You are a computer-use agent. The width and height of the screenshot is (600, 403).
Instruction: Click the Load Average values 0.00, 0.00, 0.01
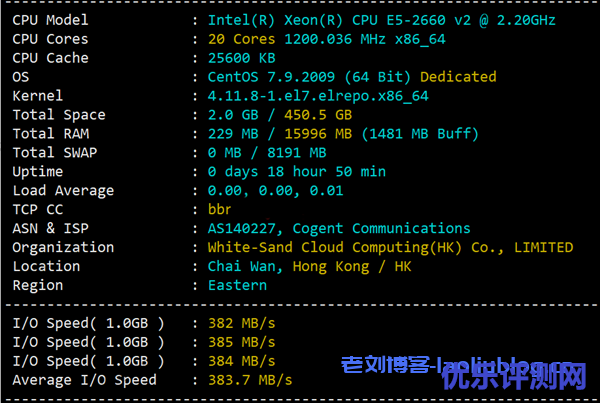[x=275, y=191]
